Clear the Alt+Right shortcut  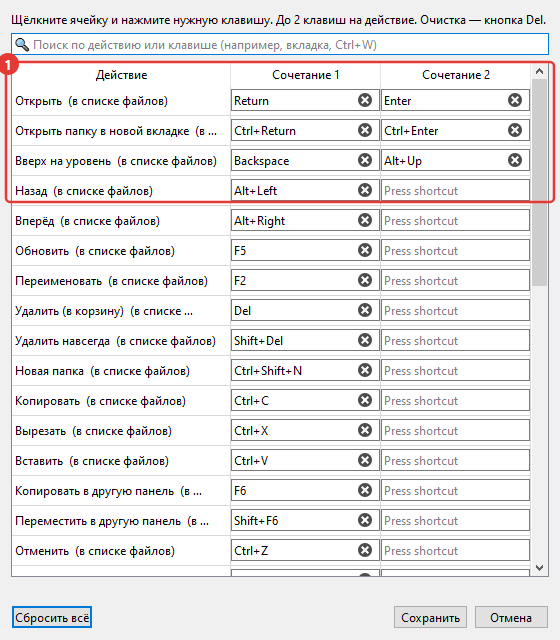[365, 220]
